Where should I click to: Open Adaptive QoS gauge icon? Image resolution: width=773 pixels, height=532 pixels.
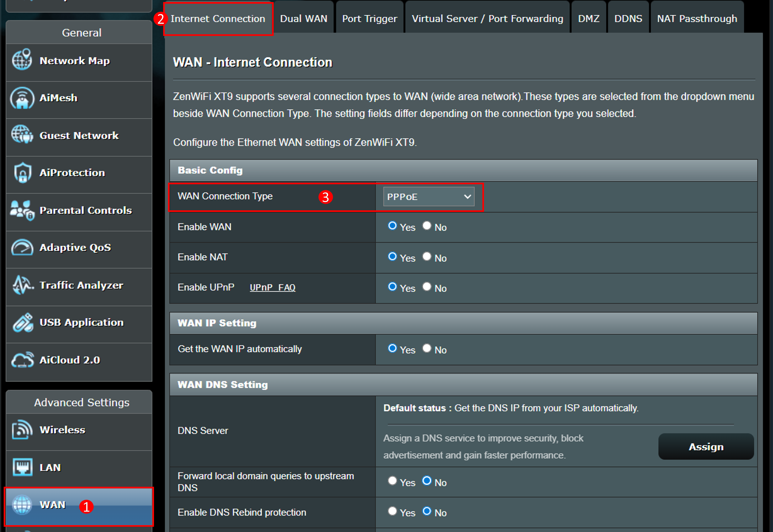[22, 248]
